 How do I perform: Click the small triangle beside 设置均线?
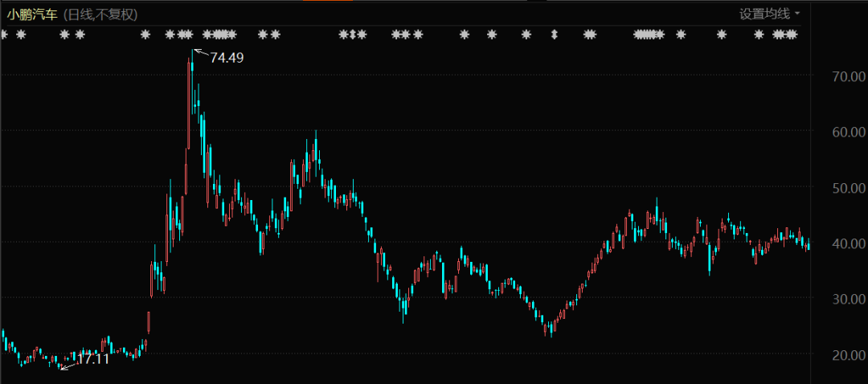pos(797,14)
